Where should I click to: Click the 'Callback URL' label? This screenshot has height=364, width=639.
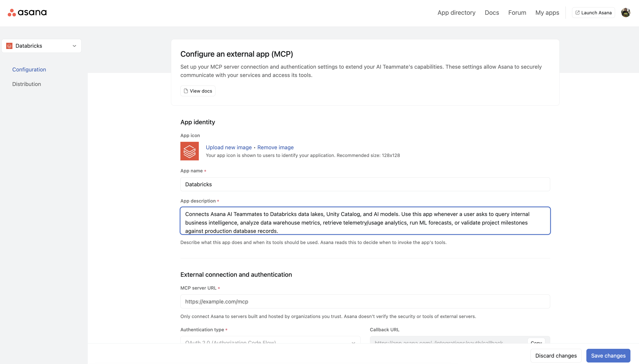click(384, 330)
